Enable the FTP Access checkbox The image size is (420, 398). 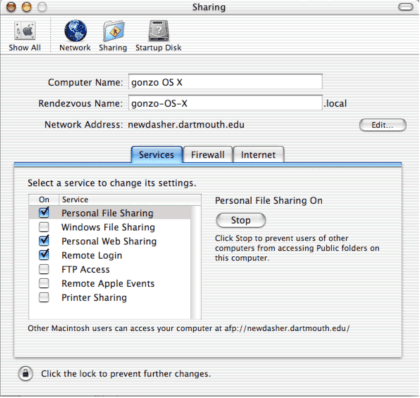tap(44, 269)
